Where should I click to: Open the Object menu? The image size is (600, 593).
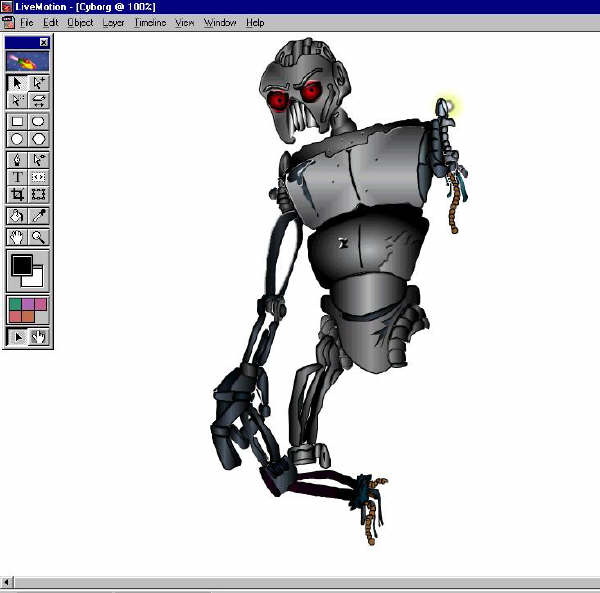coord(80,22)
